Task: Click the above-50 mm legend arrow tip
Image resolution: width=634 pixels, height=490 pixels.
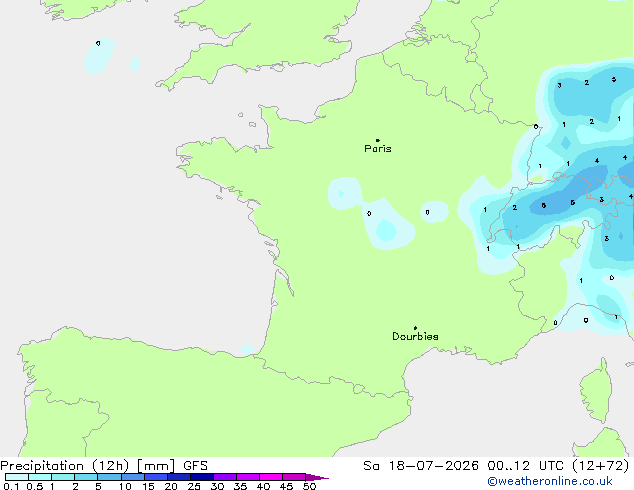Action: coord(317,477)
